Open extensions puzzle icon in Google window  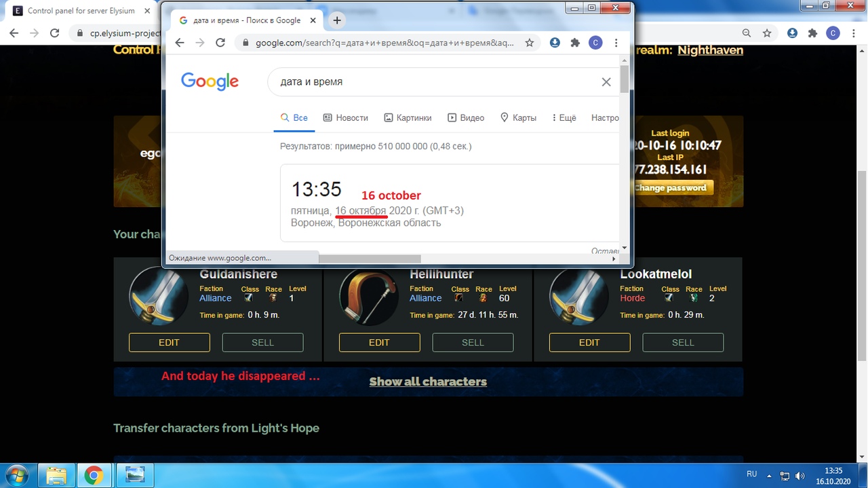[x=575, y=43]
